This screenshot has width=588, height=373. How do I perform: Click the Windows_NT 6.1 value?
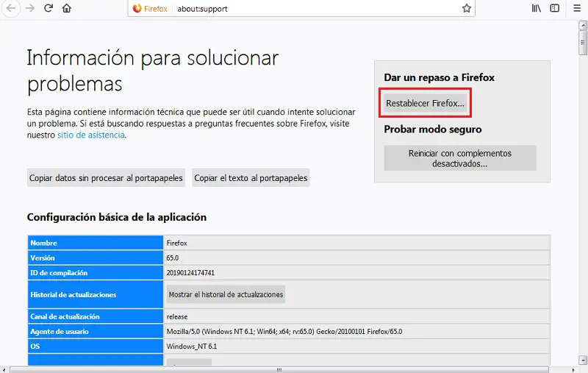click(x=192, y=347)
